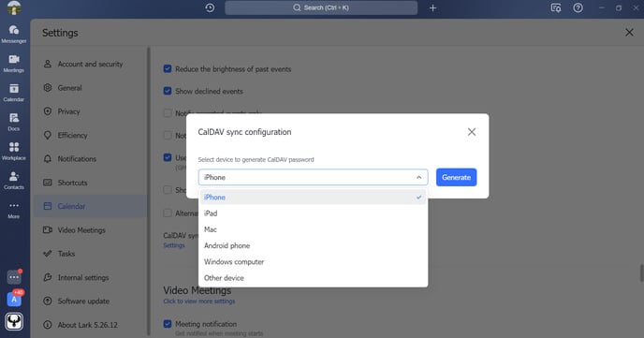Viewport: 644px width, 338px height.
Task: Open Notifications settings
Action: [x=91, y=159]
